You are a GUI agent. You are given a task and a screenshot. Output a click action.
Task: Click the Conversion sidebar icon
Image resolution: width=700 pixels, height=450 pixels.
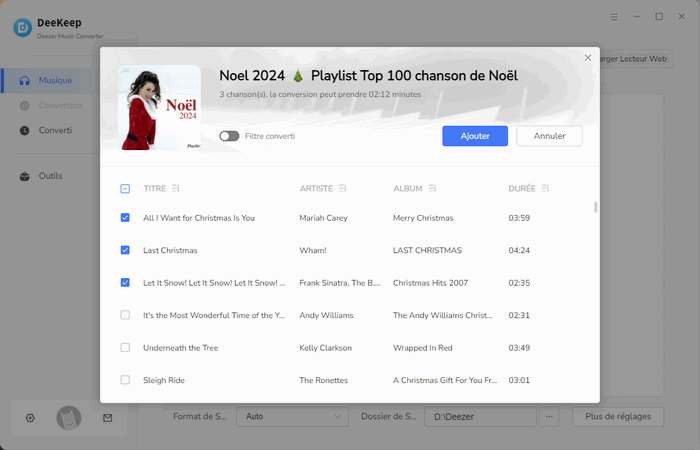25,105
